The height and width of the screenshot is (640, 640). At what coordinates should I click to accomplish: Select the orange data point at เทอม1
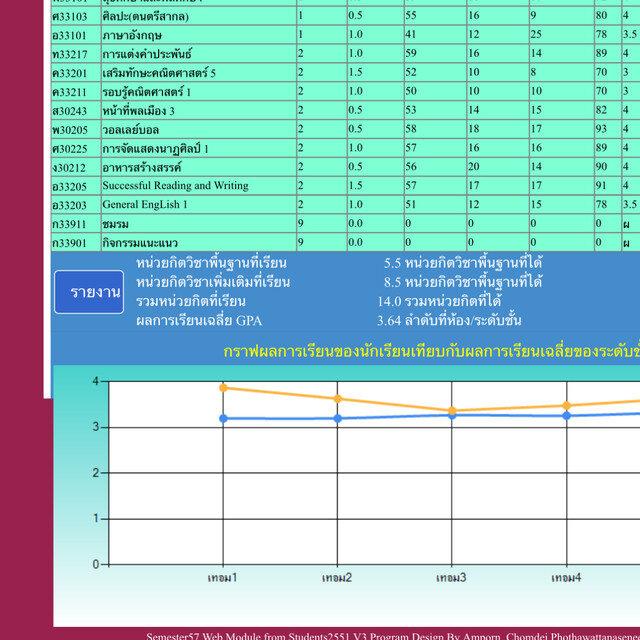coord(223,388)
